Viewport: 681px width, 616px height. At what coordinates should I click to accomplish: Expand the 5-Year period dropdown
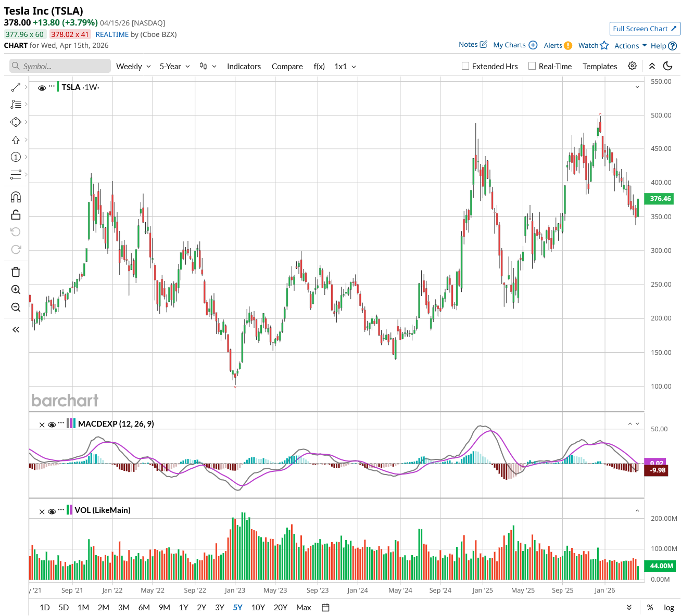(x=174, y=67)
